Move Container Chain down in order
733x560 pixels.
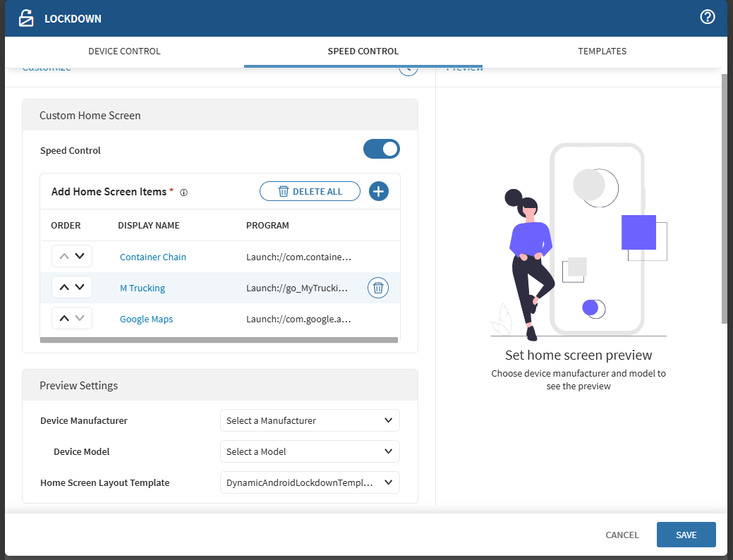tap(80, 257)
